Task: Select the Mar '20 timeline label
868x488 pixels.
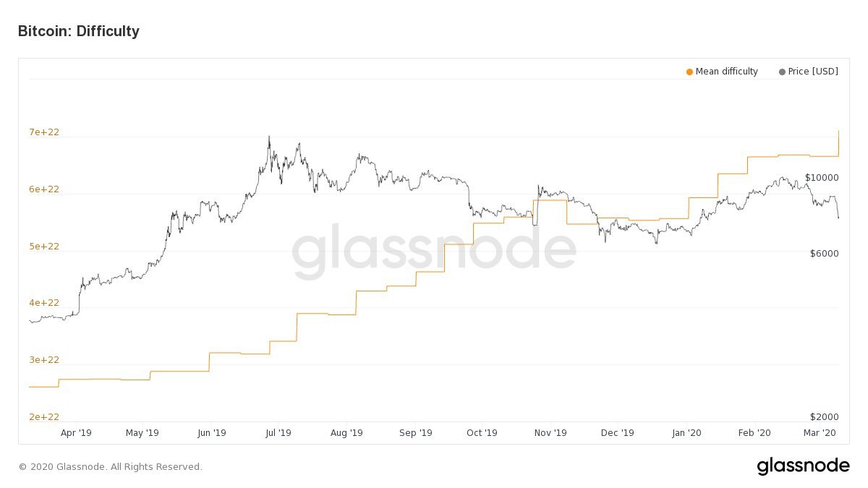Action: pos(820,433)
